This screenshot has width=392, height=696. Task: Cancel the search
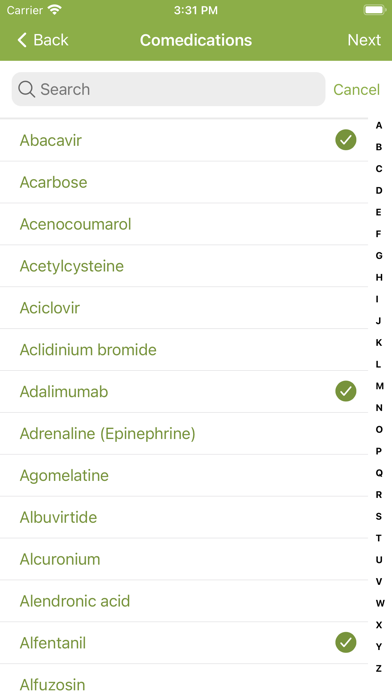pyautogui.click(x=356, y=89)
